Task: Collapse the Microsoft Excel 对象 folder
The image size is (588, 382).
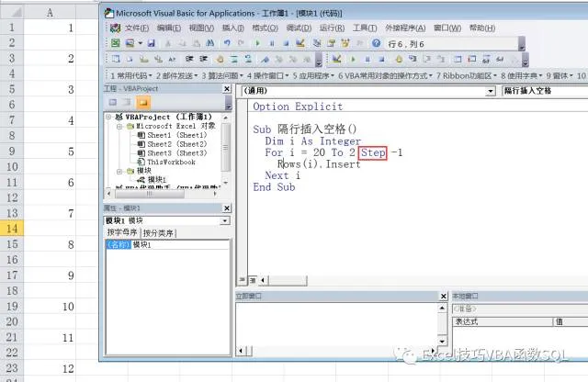Action: [x=119, y=127]
